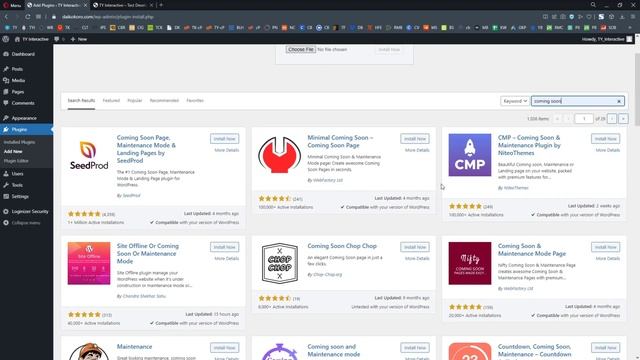Close the Add Plugins browser tab

click(85, 5)
